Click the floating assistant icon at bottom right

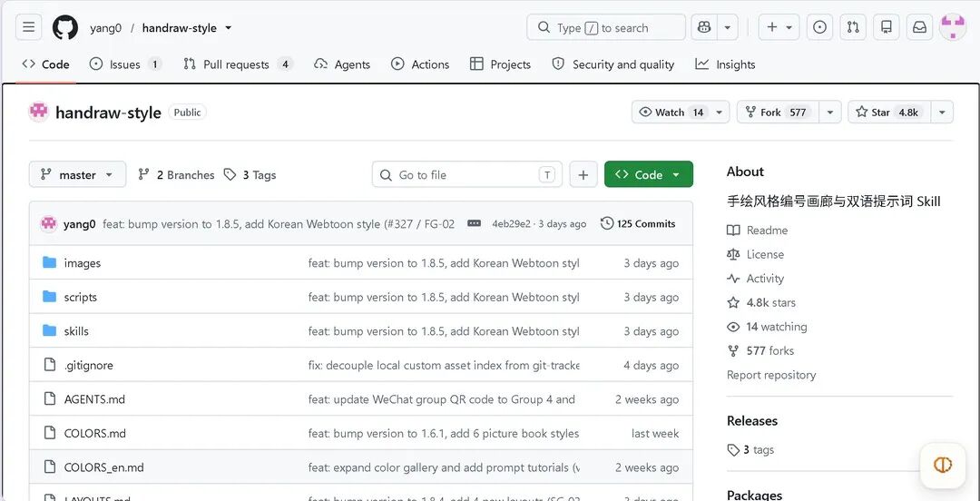[x=943, y=465]
